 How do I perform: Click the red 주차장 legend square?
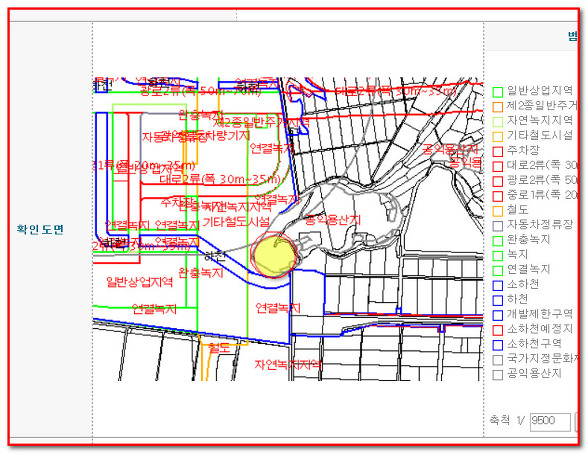(497, 151)
